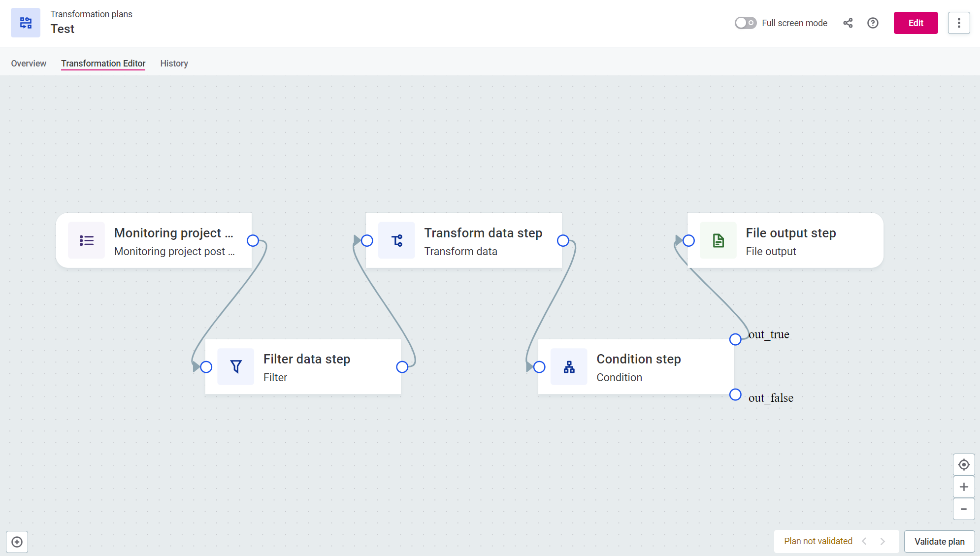
Task: Open the help question mark icon
Action: (873, 23)
